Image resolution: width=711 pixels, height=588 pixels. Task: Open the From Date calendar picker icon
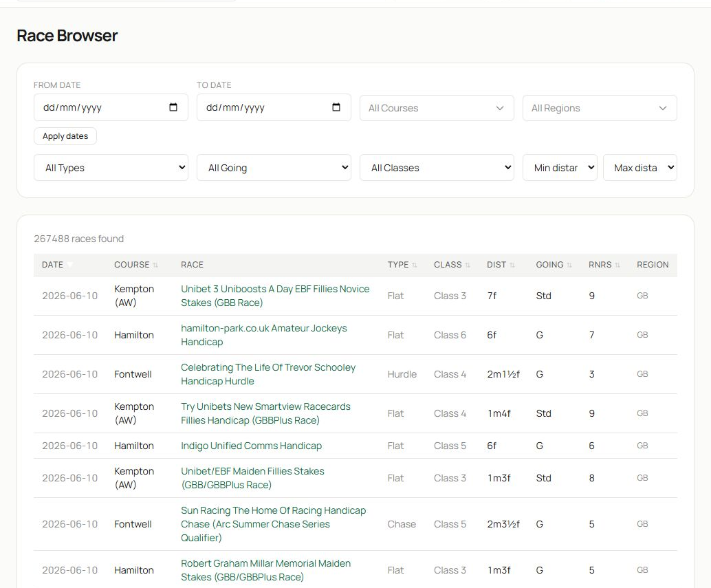173,107
